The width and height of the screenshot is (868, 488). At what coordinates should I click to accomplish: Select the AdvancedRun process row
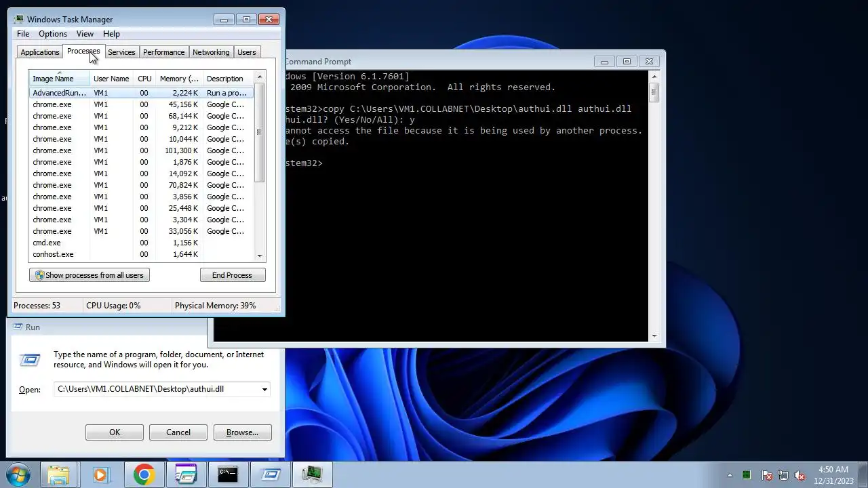click(x=141, y=93)
